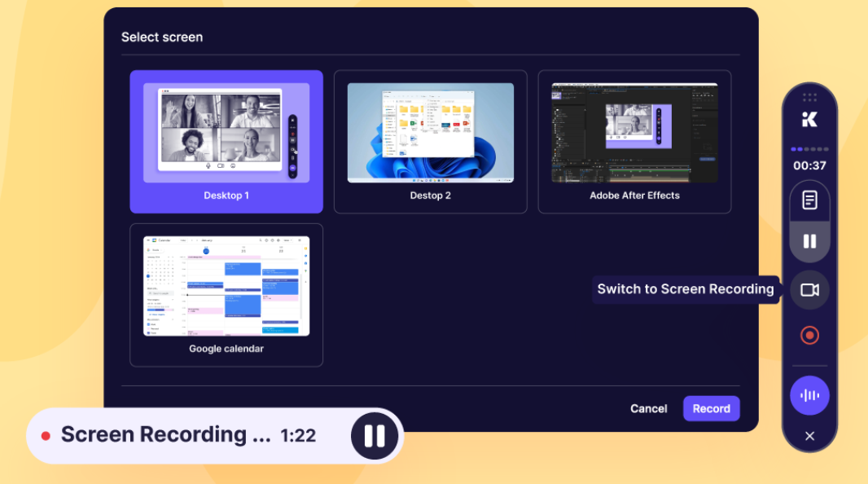Viewport: 868px width, 484px height.
Task: Click the Select screen heading
Action: pyautogui.click(x=162, y=37)
